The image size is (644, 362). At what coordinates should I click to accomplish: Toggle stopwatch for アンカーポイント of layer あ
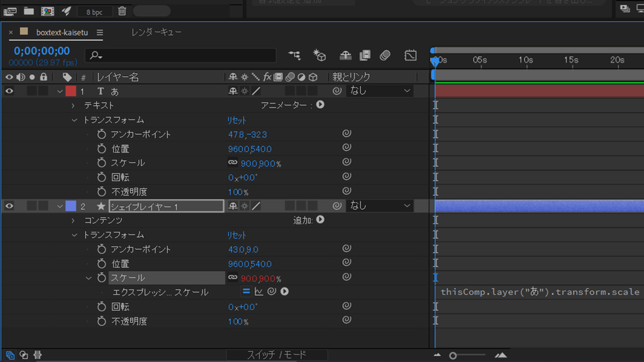[101, 134]
